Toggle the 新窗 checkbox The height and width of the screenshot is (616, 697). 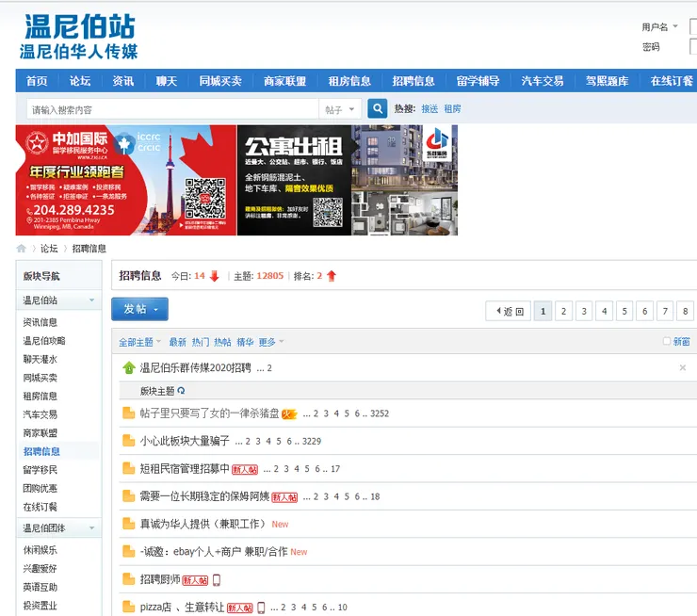(666, 341)
